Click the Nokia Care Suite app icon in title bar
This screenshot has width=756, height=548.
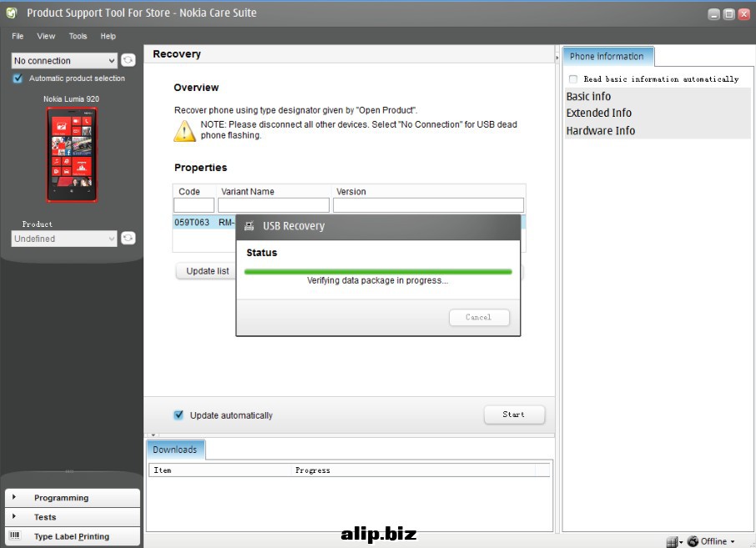tap(12, 13)
